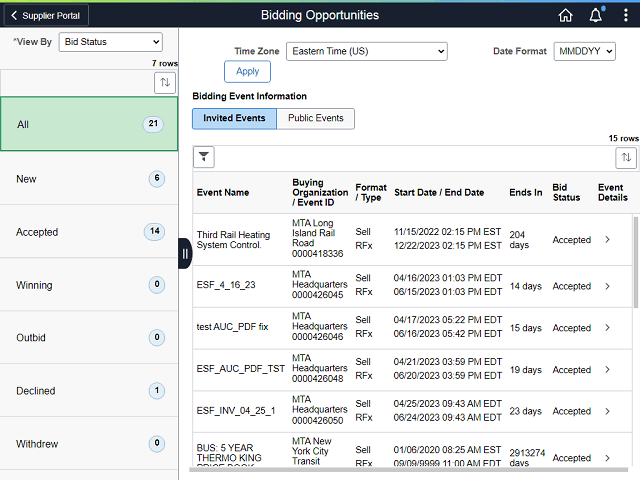Click start date 04/21/2023 03:59 PM EDT
This screenshot has width=640, height=480.
(x=447, y=362)
